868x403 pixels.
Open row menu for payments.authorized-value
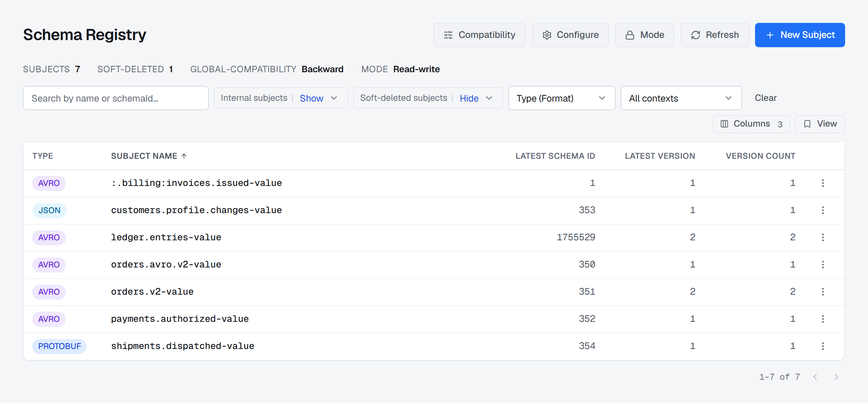point(823,319)
